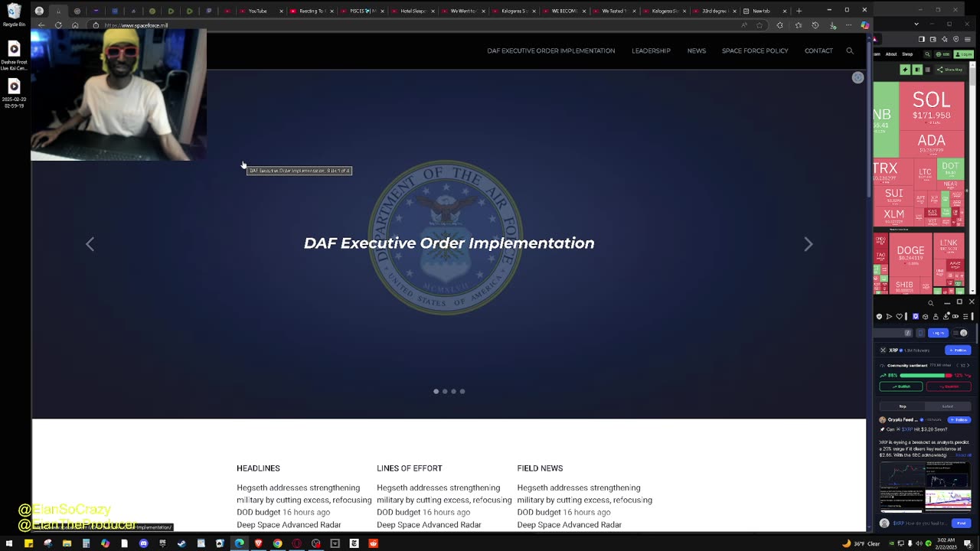Click DAF Executive Order Implementation slide title
Viewport: 980px width, 551px height.
(x=449, y=243)
